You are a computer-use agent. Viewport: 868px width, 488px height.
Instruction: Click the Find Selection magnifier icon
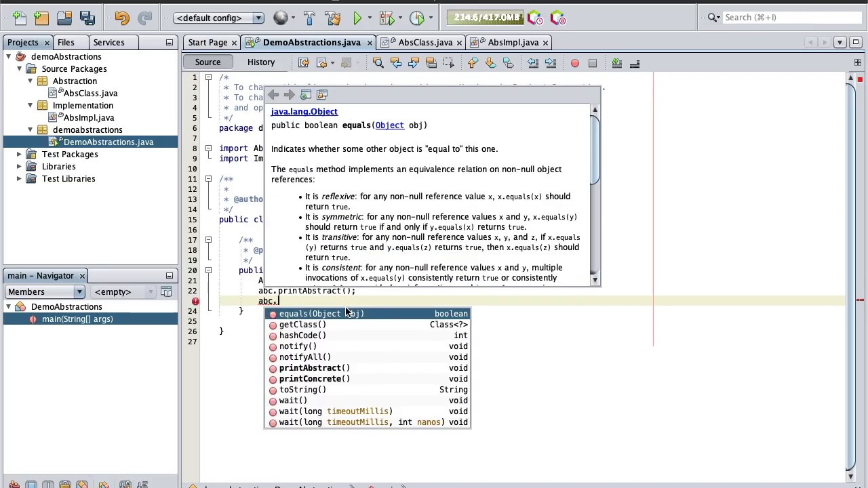(x=378, y=63)
